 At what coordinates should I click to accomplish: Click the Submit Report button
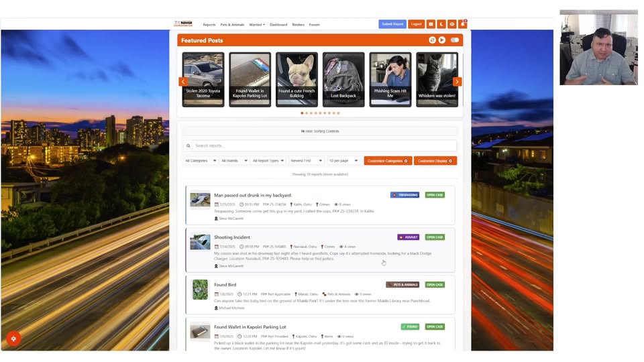point(392,24)
